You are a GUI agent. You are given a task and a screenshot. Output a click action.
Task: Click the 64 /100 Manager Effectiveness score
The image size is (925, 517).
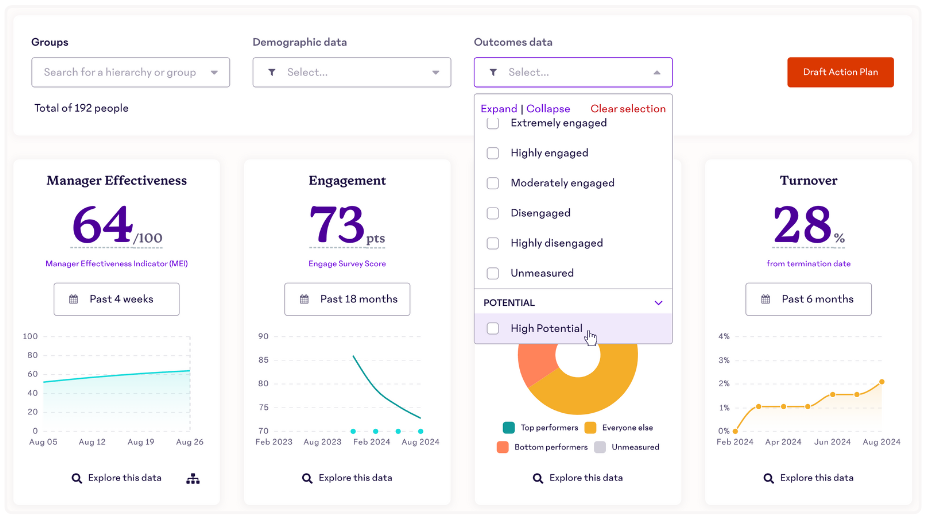point(117,225)
